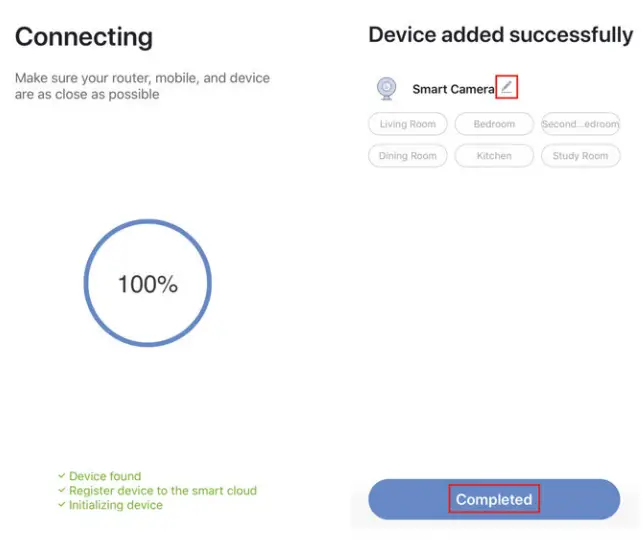The image size is (643, 540).
Task: Click the Initializing device status text
Action: coord(115,505)
